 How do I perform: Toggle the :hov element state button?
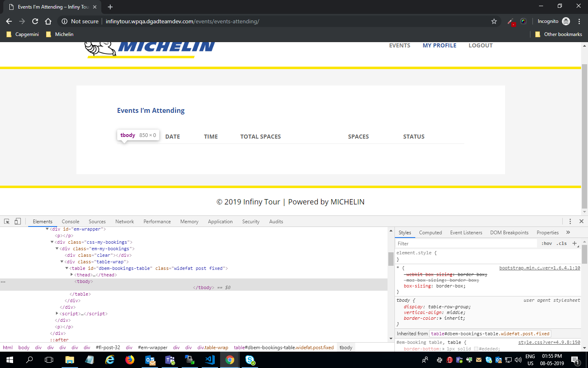tap(547, 243)
